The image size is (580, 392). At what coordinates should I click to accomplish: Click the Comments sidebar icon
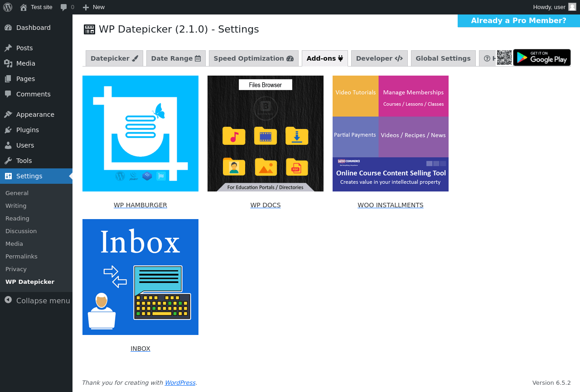point(8,94)
